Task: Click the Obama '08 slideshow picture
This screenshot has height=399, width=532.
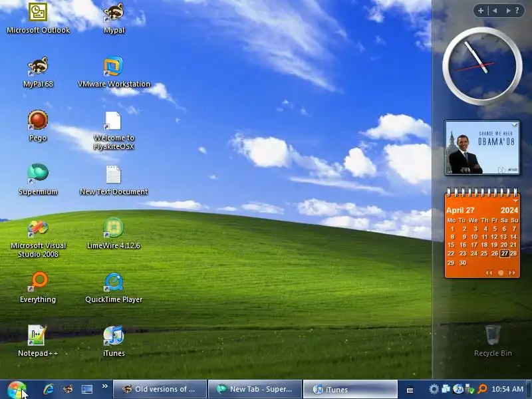Action: point(482,148)
